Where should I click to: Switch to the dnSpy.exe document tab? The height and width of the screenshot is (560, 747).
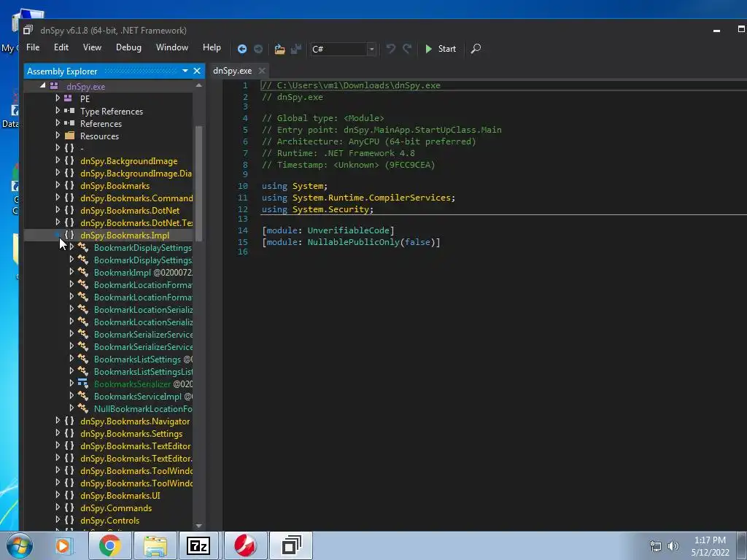pos(233,71)
